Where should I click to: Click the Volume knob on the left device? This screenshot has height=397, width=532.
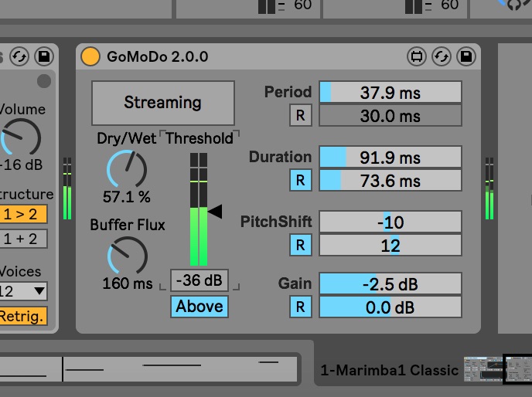pos(21,137)
